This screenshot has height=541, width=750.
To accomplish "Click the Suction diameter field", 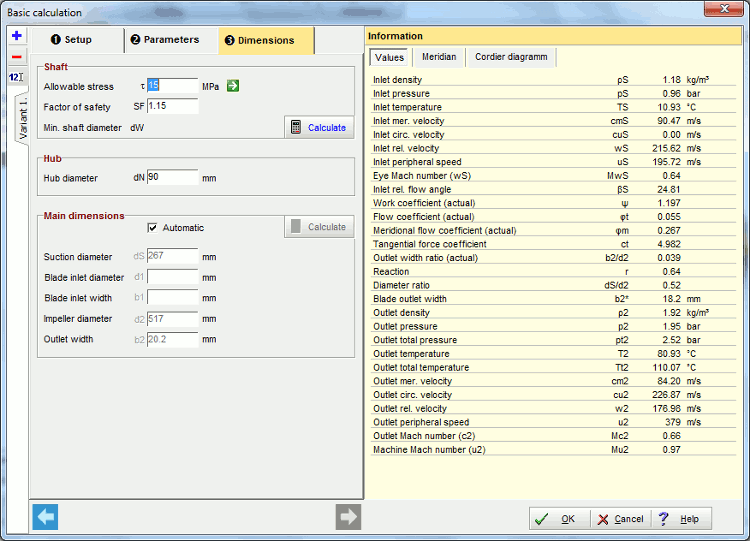I will (172, 256).
